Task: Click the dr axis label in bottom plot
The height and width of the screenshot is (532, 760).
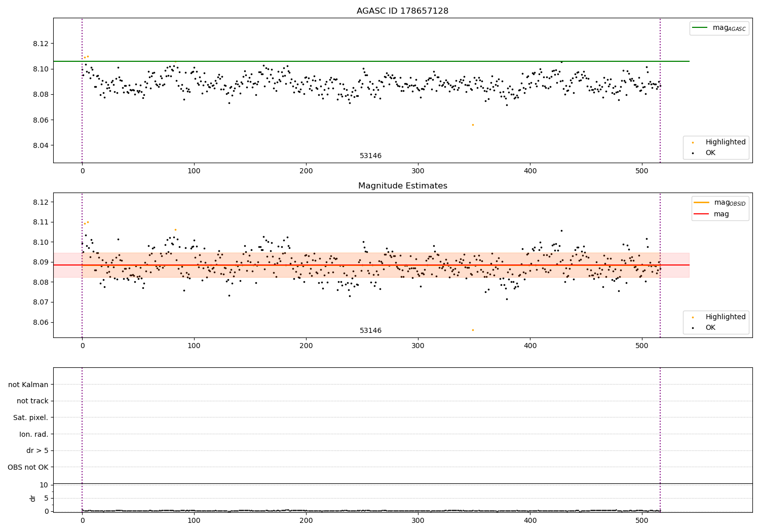Action: [33, 498]
